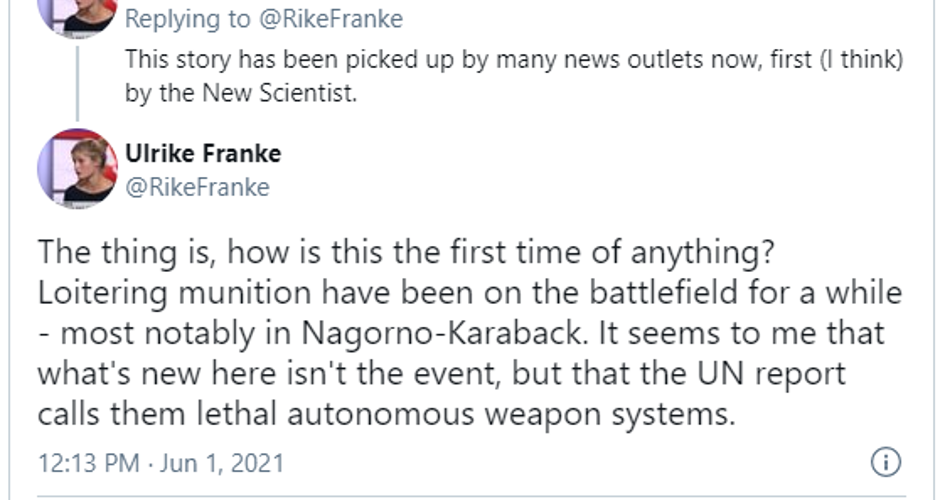Click 'by the New Scientist.' text line
941x500 pixels.
pos(241,93)
